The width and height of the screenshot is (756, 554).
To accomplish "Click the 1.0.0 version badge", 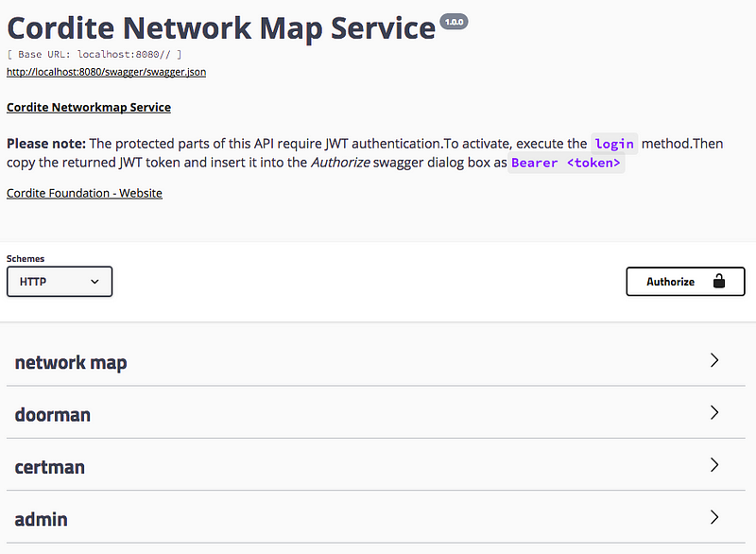I will [x=454, y=22].
